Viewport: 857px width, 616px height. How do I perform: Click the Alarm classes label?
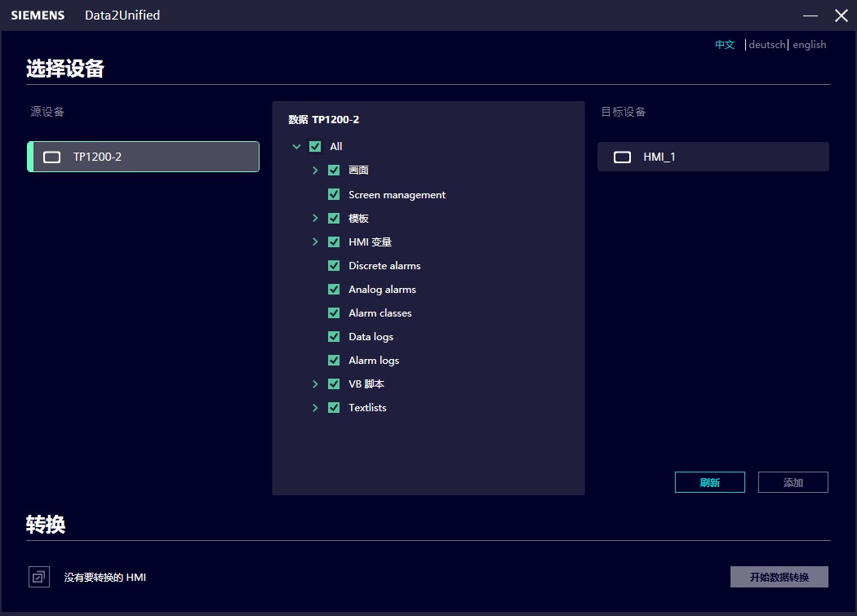point(380,313)
